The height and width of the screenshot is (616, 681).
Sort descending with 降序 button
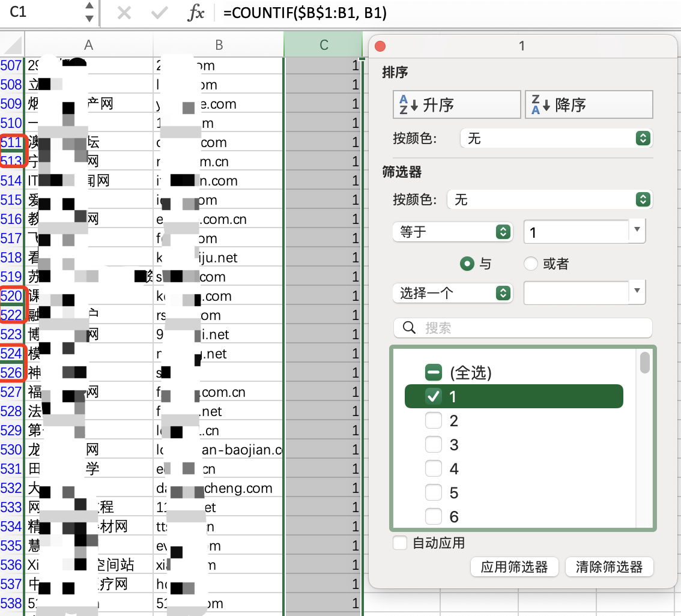point(589,105)
